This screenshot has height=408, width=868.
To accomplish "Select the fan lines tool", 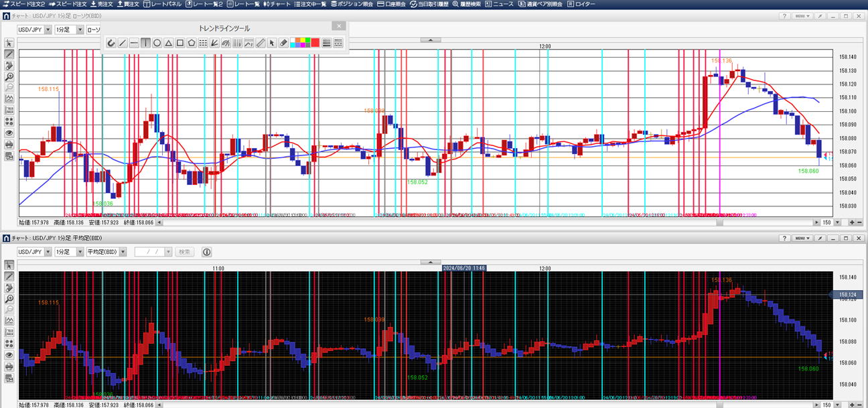I will pos(214,43).
